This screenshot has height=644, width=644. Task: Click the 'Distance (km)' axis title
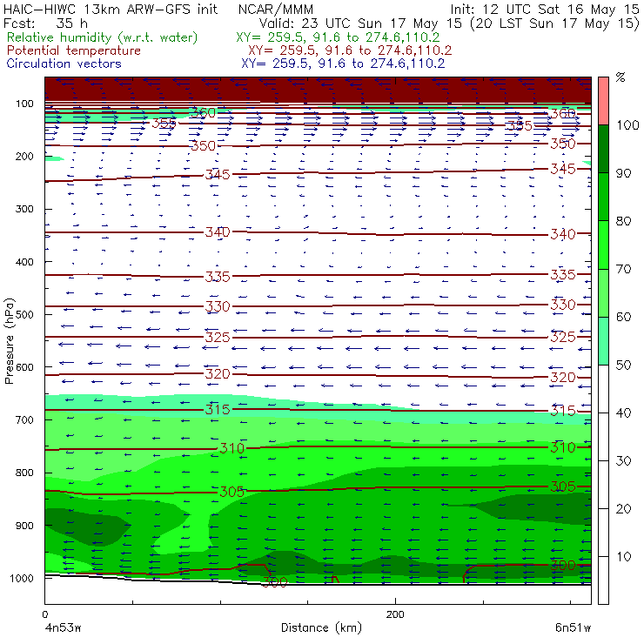321,627
